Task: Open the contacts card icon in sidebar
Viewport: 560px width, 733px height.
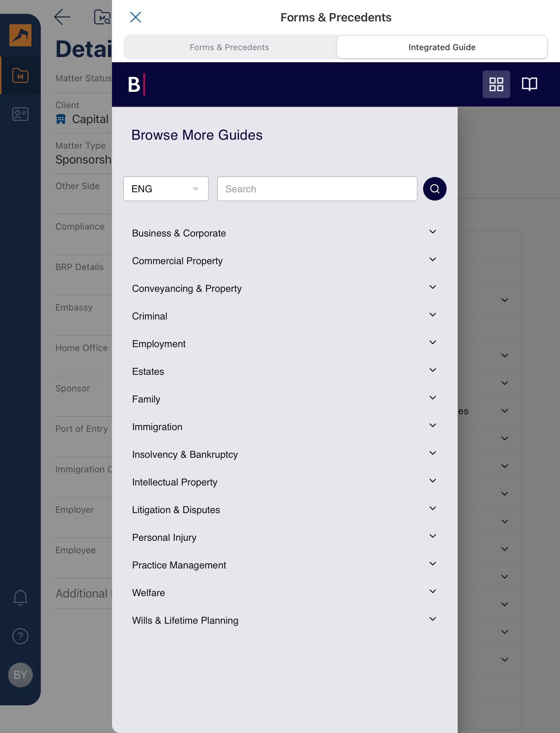Action: pos(20,114)
